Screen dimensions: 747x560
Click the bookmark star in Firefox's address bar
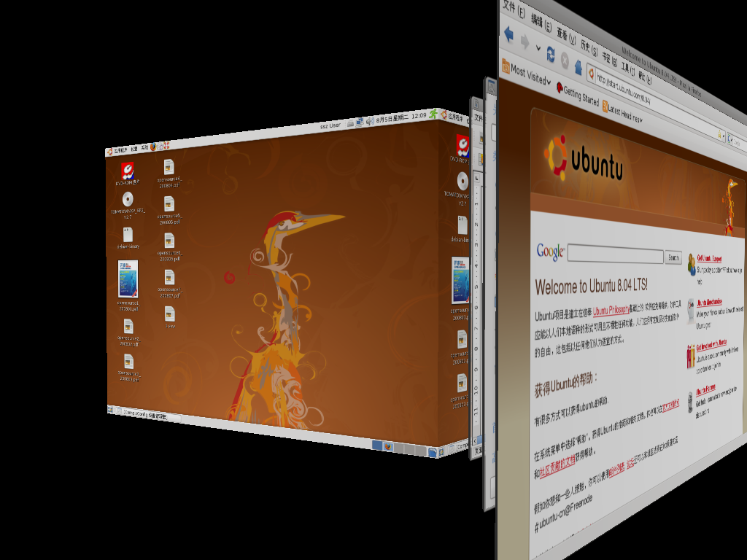(x=719, y=135)
